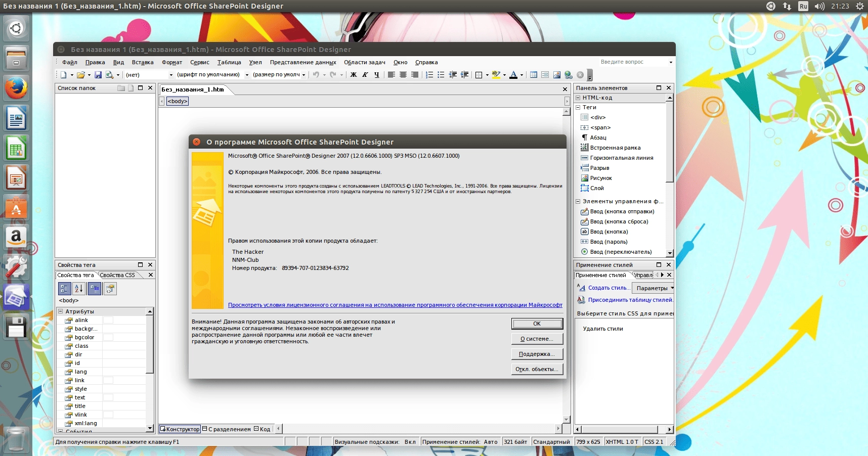This screenshot has height=456, width=868.
Task: Toggle italic (К) formatting
Action: point(365,75)
